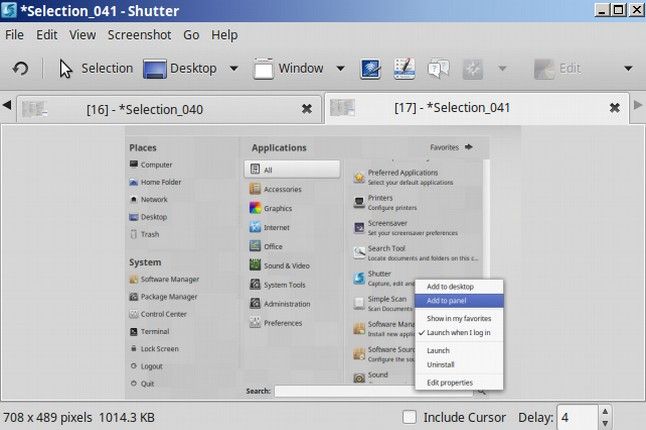This screenshot has height=430, width=646.
Task: Click the Screensaver application entry
Action: coord(405,228)
